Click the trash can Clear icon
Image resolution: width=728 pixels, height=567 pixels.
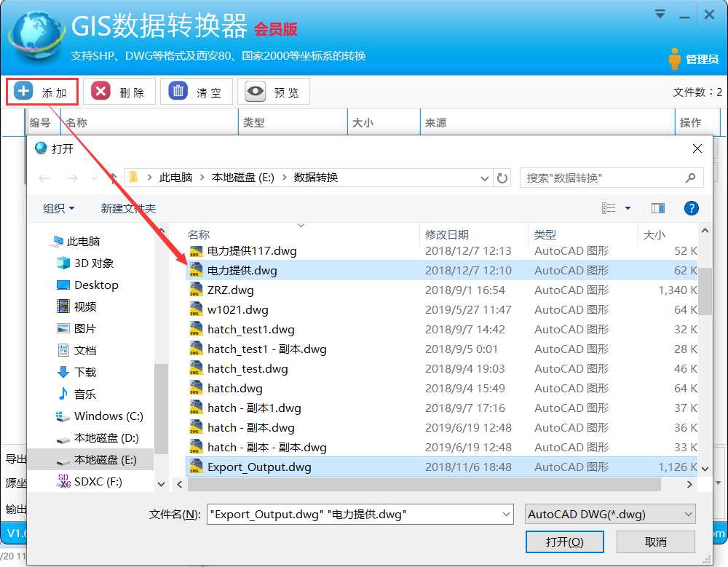coord(178,91)
